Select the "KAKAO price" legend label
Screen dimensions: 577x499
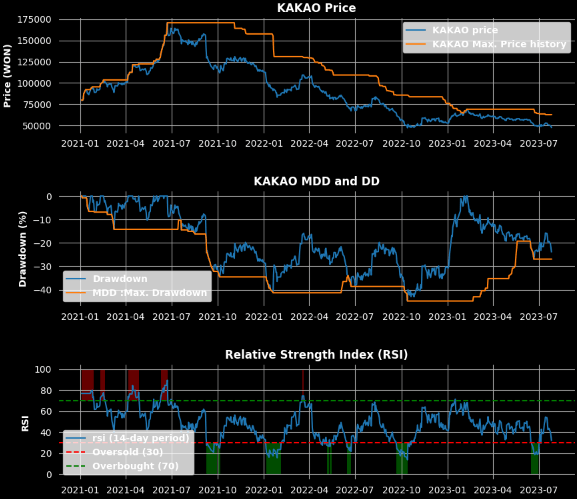pyautogui.click(x=465, y=30)
